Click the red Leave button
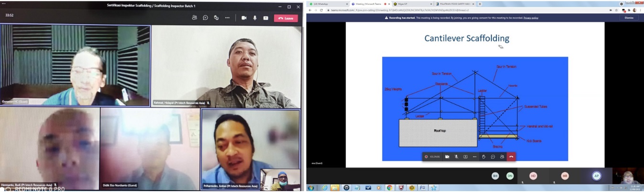 pyautogui.click(x=286, y=18)
